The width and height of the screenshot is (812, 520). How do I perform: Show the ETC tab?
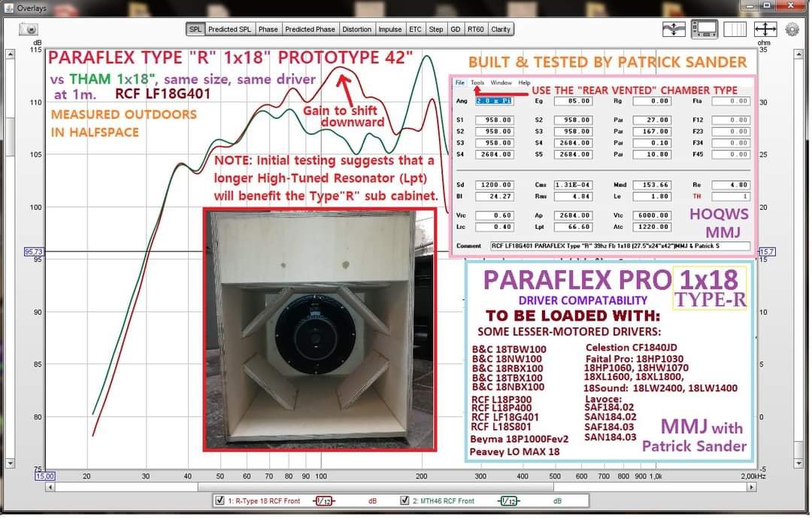coord(415,29)
